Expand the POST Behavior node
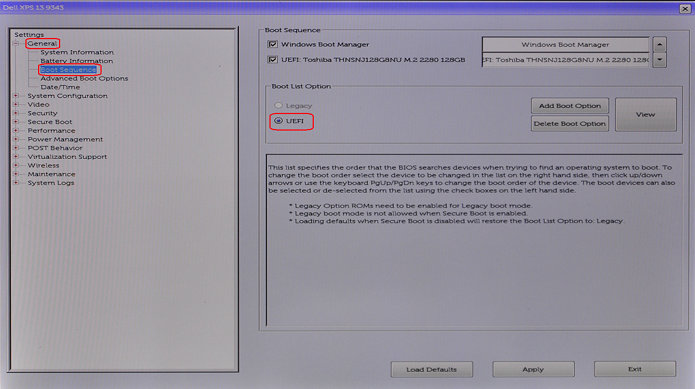 16,148
